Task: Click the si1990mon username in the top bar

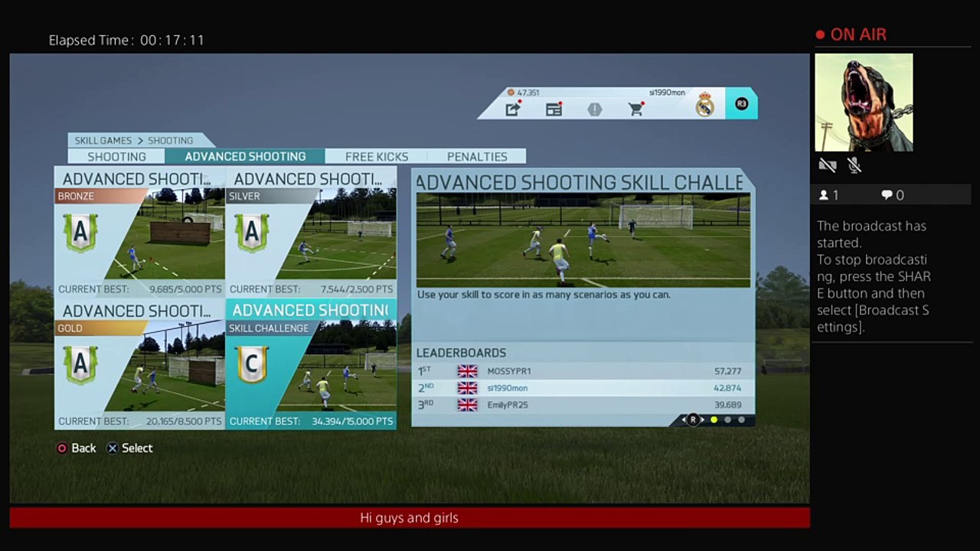Action: [667, 93]
